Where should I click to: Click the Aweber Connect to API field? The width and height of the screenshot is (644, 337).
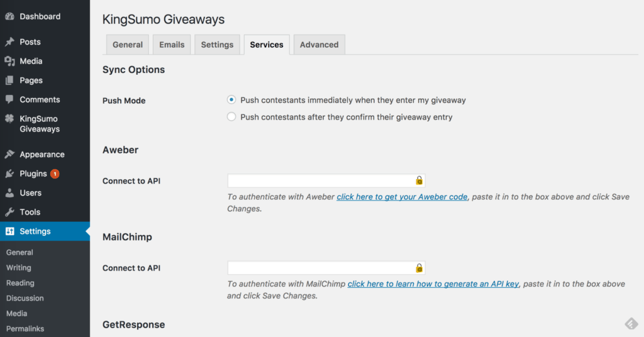point(326,180)
